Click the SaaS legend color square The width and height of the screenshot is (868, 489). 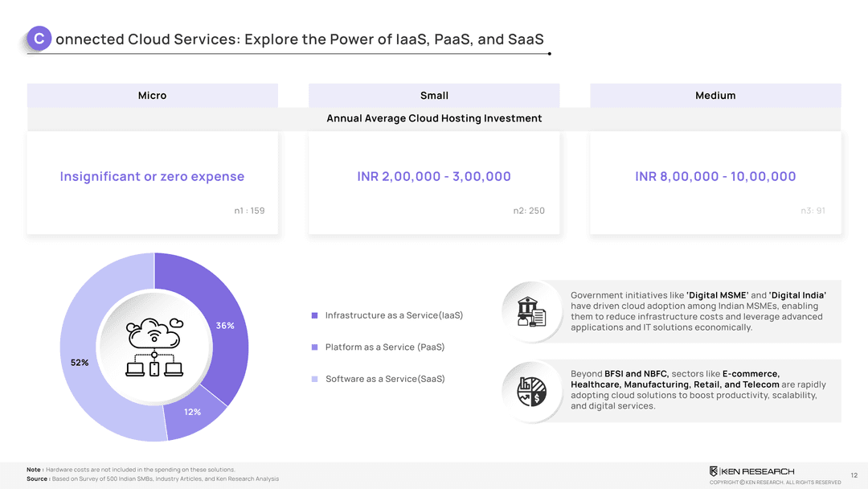[x=315, y=379]
